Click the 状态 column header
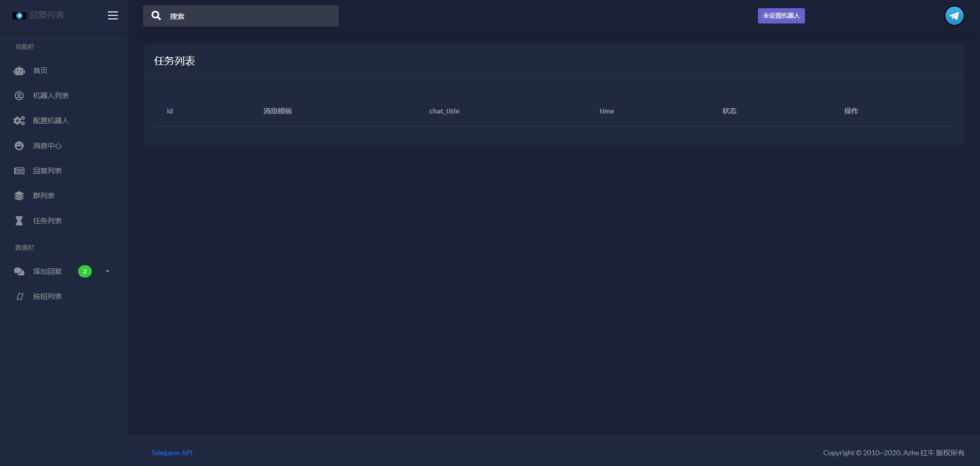Image resolution: width=980 pixels, height=466 pixels. pos(729,111)
